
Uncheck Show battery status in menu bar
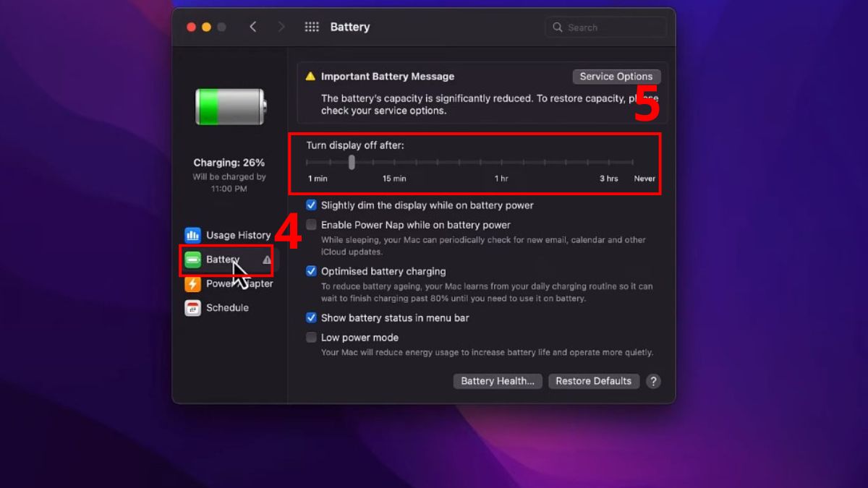click(311, 318)
